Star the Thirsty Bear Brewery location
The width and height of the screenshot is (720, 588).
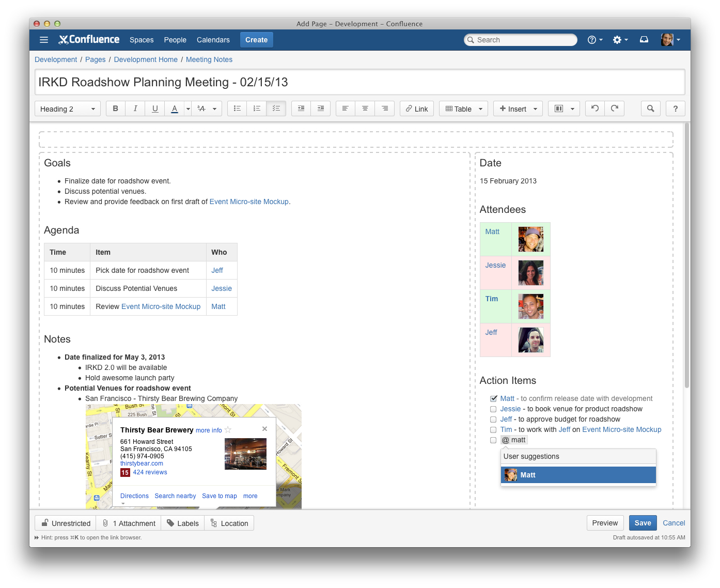(x=228, y=430)
